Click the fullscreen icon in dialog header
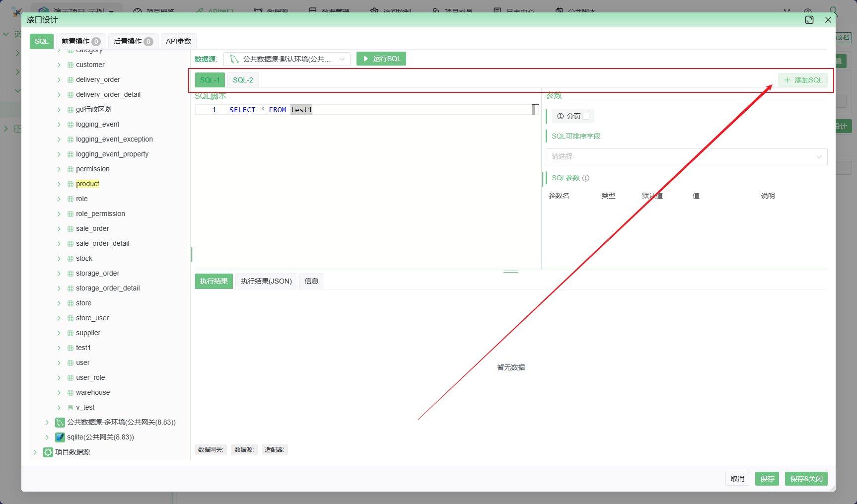This screenshot has width=857, height=504. pos(809,20)
